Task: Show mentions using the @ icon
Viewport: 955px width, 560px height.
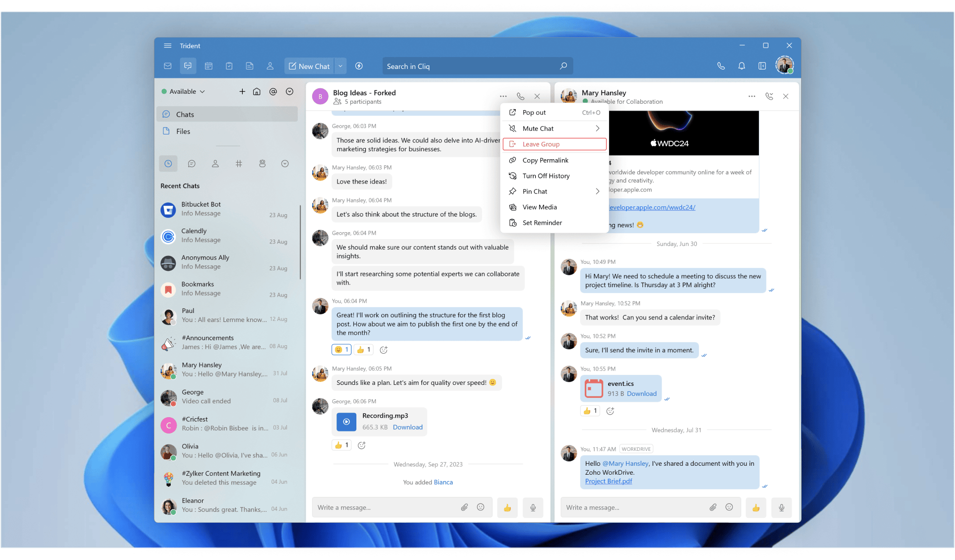Action: click(273, 91)
